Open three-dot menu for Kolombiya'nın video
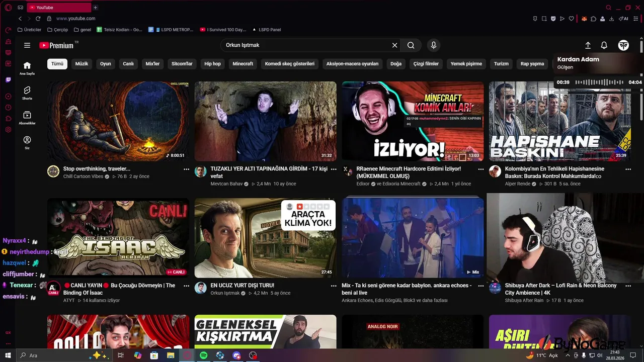 628,169
